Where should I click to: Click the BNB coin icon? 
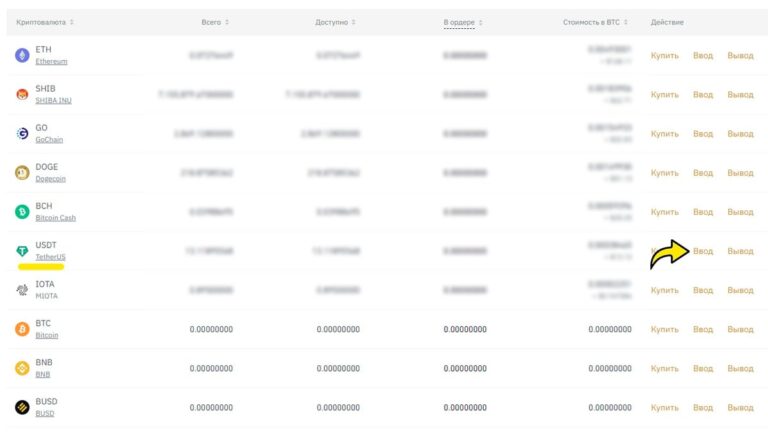tap(22, 368)
